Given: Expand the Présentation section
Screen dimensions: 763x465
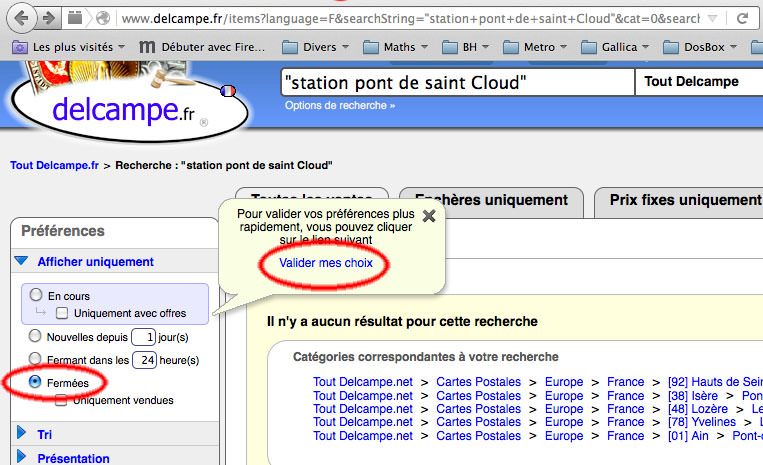Looking at the screenshot, I should coord(63,458).
